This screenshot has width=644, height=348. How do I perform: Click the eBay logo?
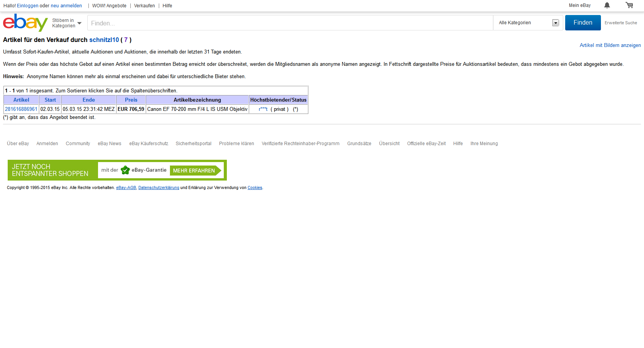click(25, 23)
